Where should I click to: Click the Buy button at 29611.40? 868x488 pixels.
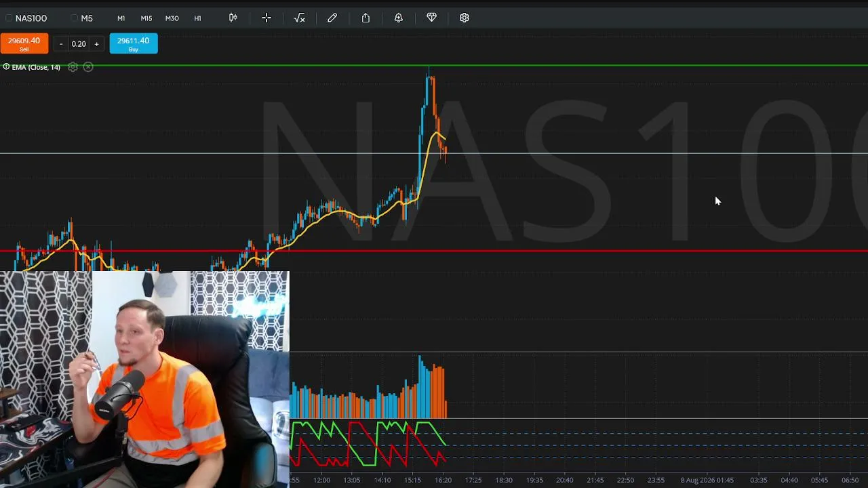tap(134, 43)
